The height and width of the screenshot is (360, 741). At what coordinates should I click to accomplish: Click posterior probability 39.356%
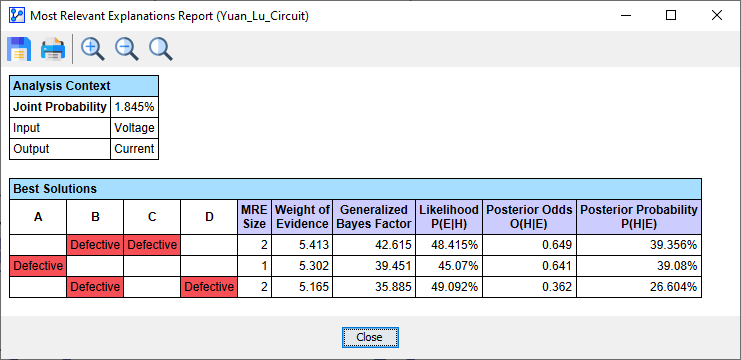[x=639, y=245]
